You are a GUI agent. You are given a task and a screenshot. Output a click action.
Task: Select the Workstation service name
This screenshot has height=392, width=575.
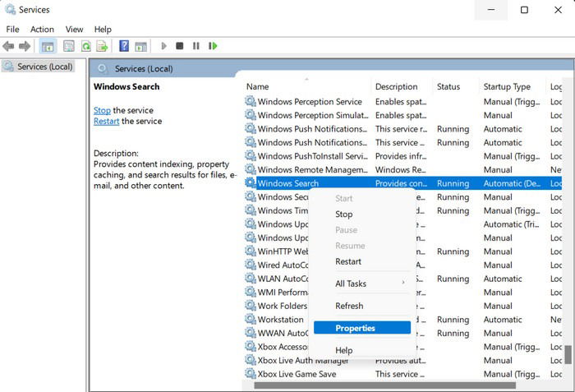click(281, 320)
